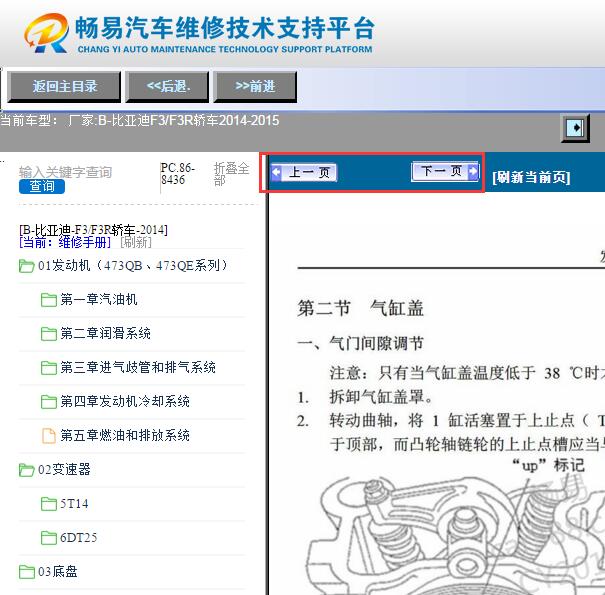This screenshot has height=595, width=605.
Task: Click folder icon next to 02变速器
Action: coord(27,470)
